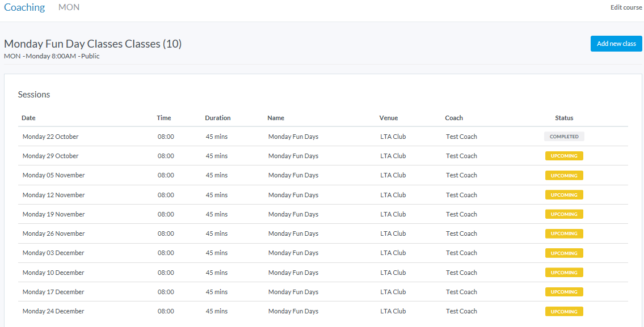Click the Duration column header

pyautogui.click(x=217, y=118)
